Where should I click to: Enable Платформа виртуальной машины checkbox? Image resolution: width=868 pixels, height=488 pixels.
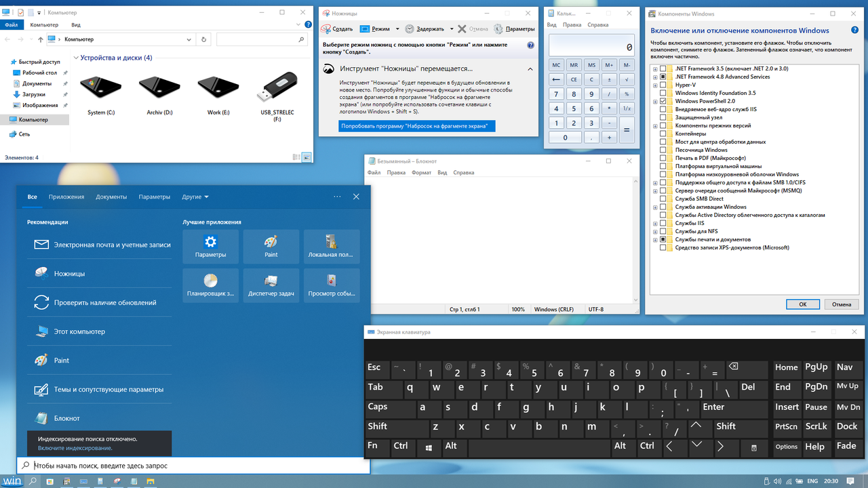tap(663, 166)
